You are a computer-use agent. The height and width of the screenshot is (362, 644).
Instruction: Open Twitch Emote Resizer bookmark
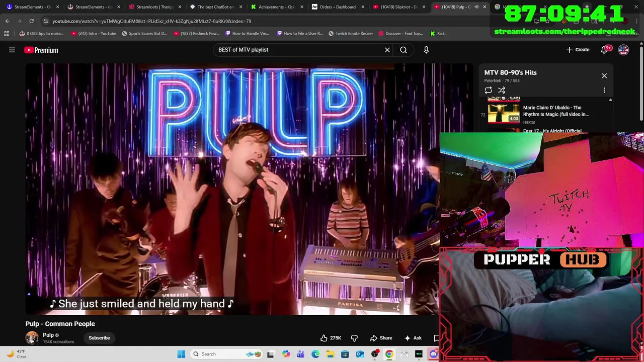click(x=351, y=33)
